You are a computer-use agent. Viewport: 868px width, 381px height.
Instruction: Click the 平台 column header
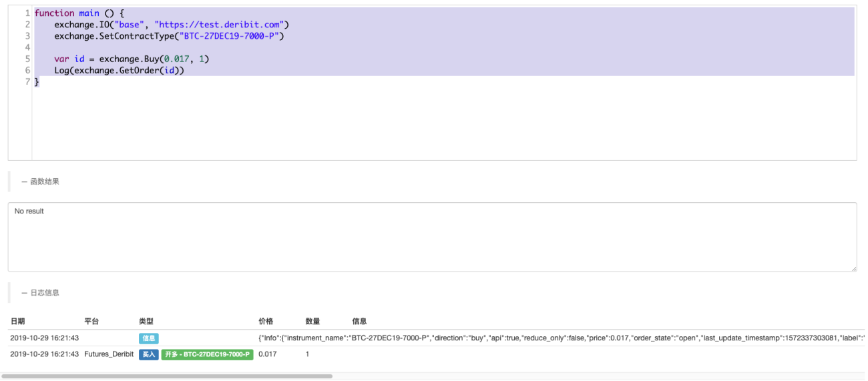tap(91, 322)
